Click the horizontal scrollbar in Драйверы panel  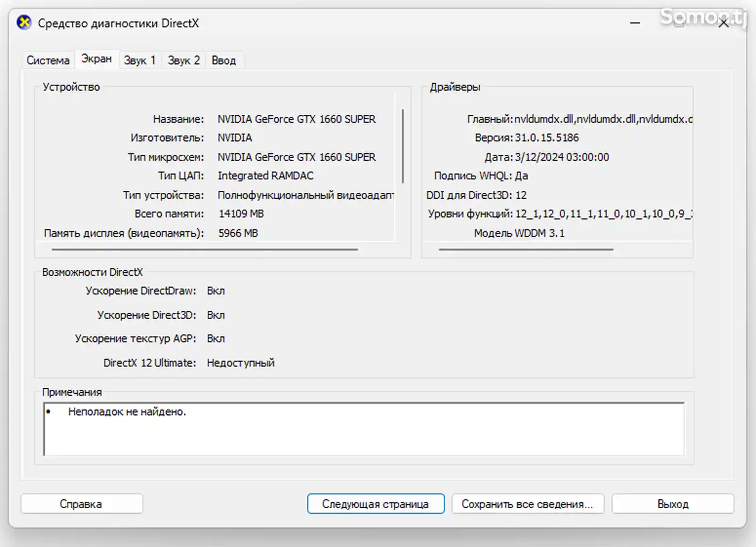pos(526,249)
